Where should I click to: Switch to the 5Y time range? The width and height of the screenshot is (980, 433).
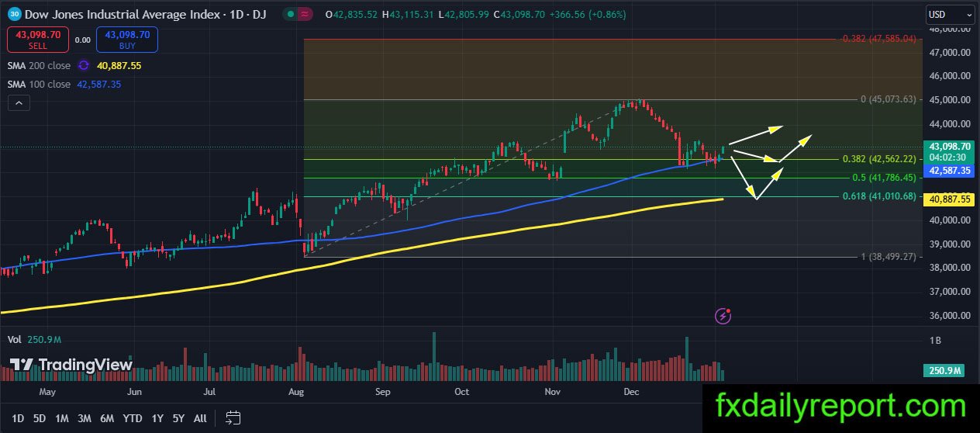(179, 418)
